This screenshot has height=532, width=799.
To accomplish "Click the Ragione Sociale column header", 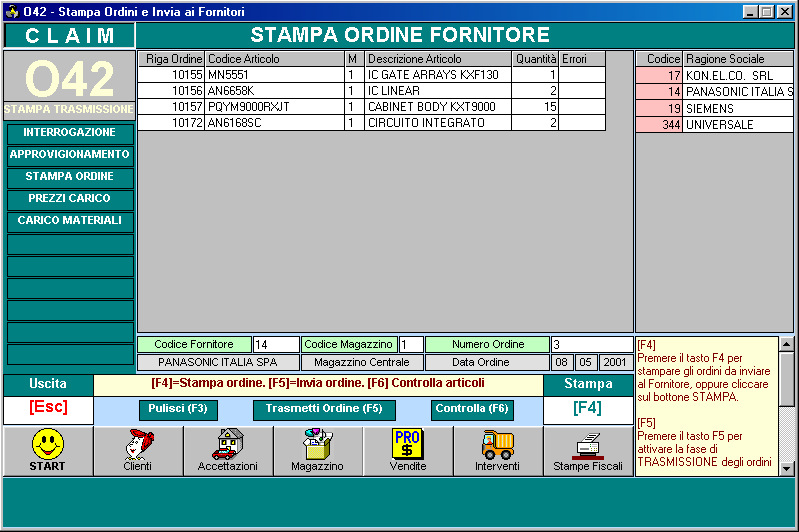I will (739, 59).
